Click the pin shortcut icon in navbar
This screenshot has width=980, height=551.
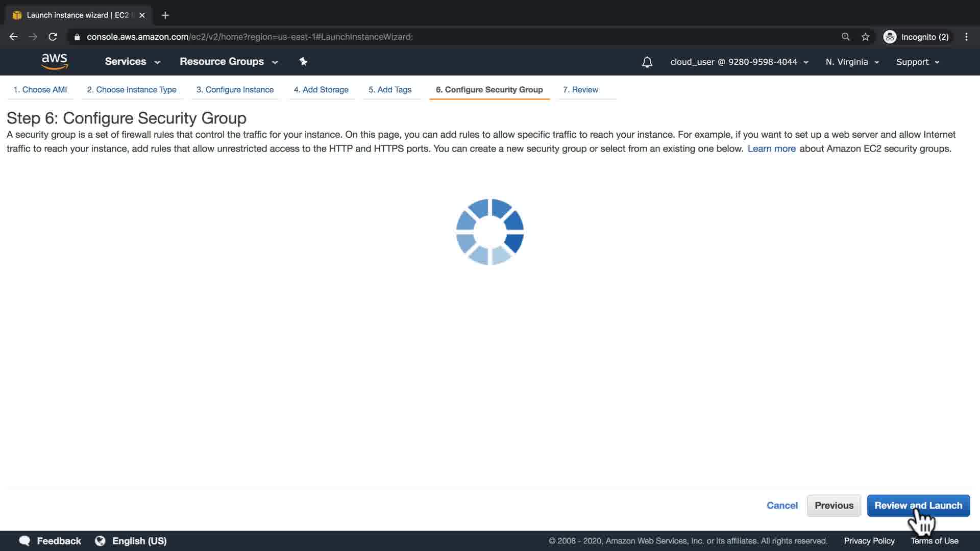click(303, 62)
